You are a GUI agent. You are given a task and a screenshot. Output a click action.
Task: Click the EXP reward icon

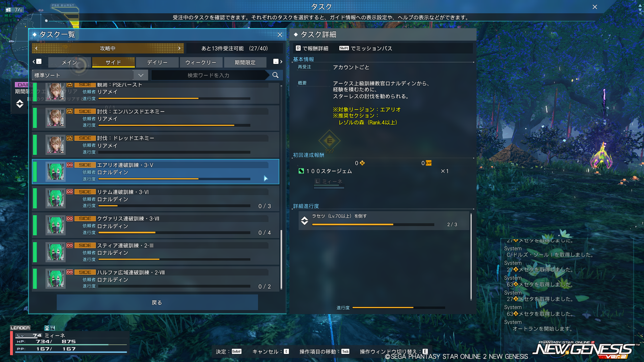pos(429,163)
